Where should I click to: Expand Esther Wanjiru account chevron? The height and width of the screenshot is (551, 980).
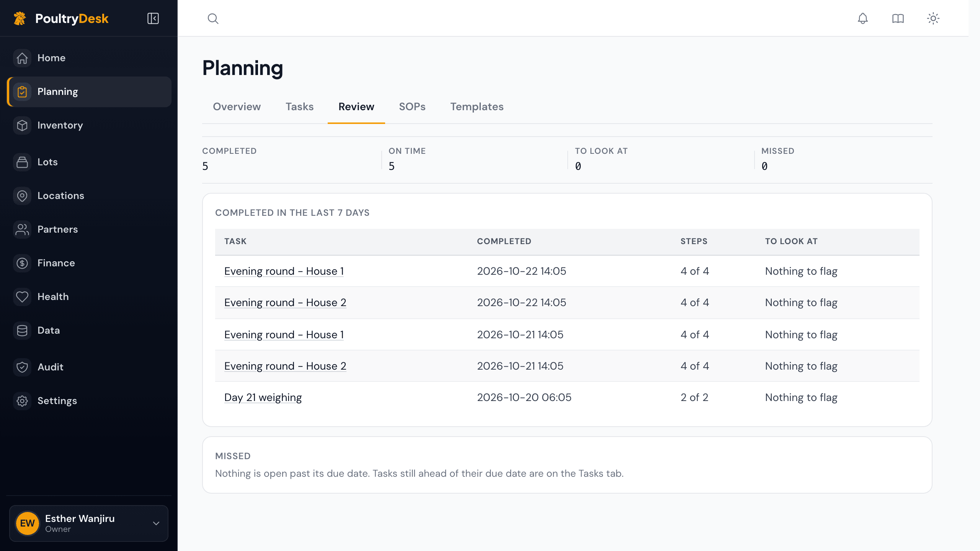point(156,523)
